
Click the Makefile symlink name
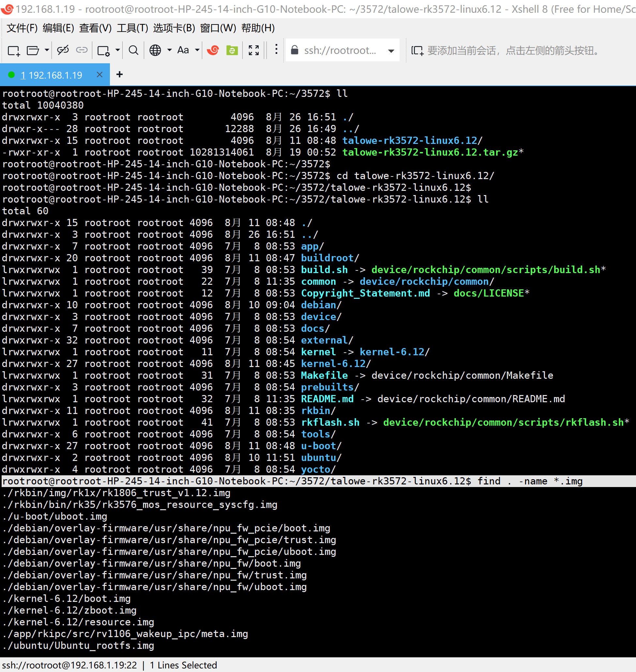click(x=324, y=376)
